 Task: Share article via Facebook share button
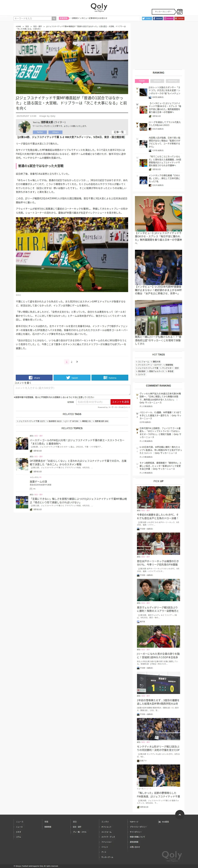point(34,378)
